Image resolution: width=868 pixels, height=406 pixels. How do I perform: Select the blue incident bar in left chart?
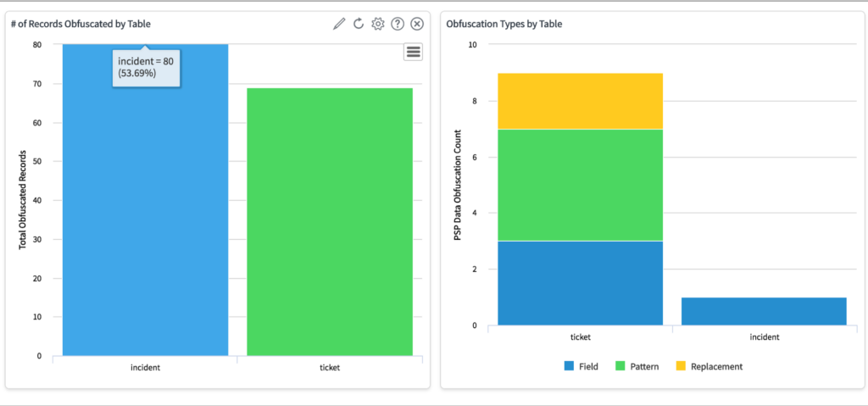145,200
